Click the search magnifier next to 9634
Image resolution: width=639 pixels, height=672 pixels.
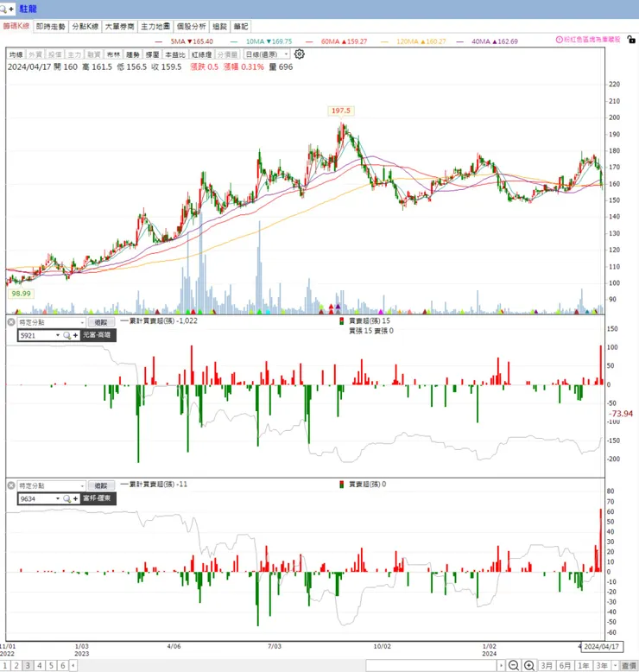click(x=66, y=499)
